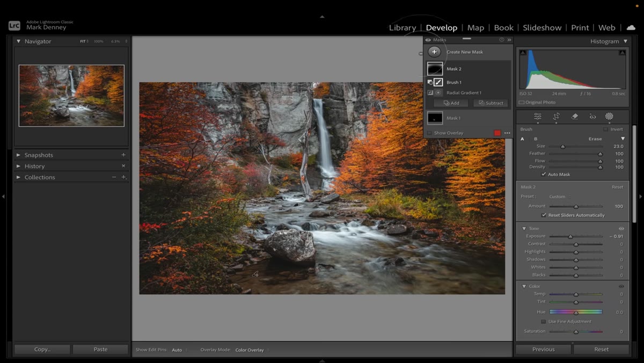Open the Print module
This screenshot has height=363, width=644.
pyautogui.click(x=580, y=28)
